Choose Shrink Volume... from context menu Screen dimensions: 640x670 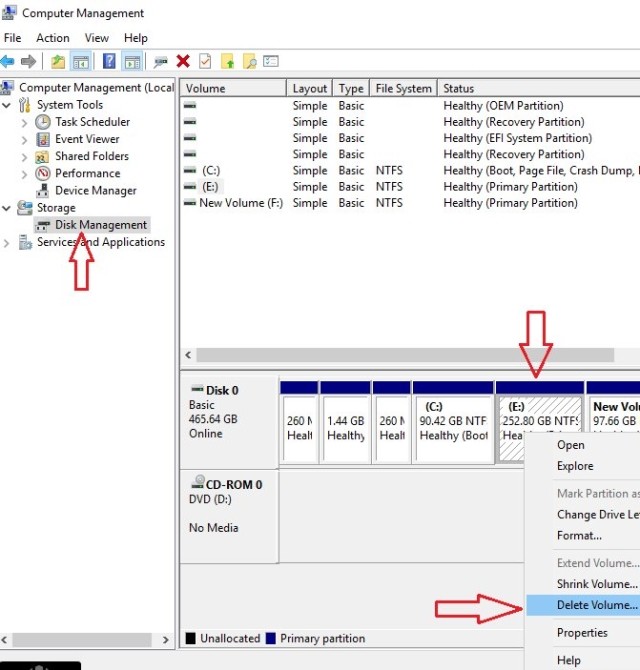click(583, 584)
